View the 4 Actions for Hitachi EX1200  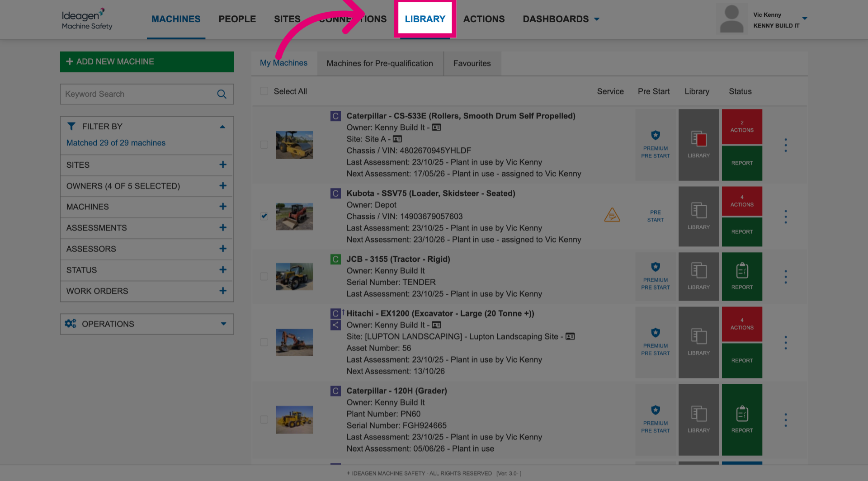[x=742, y=324]
